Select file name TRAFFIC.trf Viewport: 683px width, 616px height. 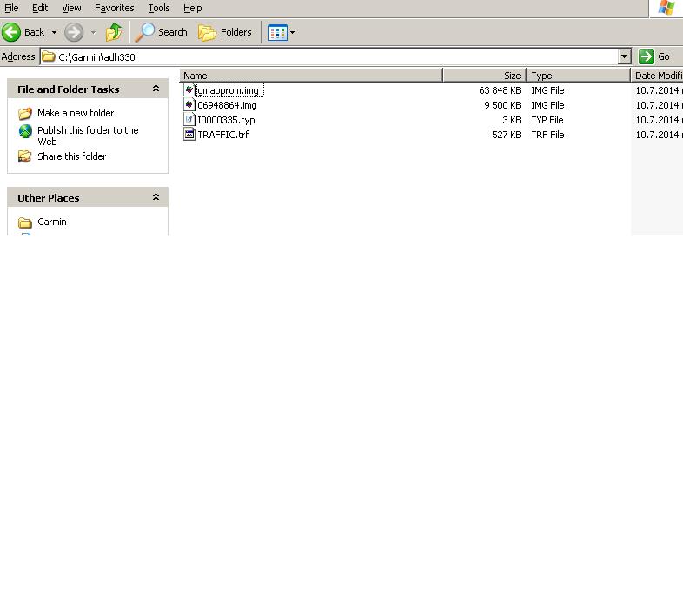tap(223, 135)
